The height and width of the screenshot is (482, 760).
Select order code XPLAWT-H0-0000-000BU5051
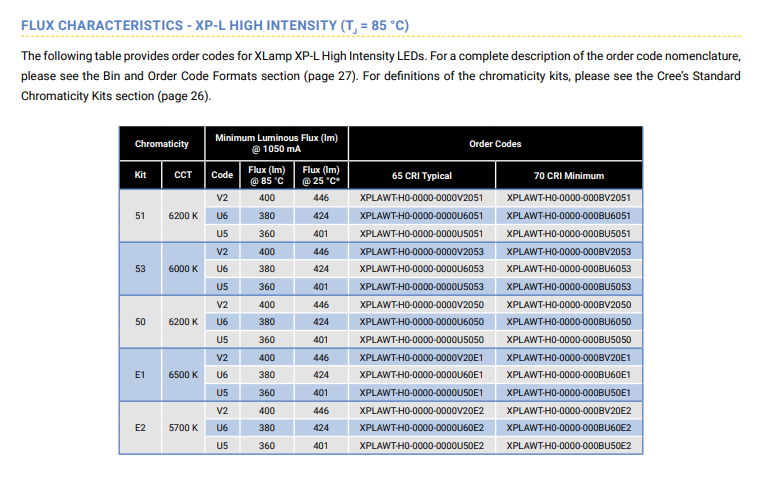(569, 234)
